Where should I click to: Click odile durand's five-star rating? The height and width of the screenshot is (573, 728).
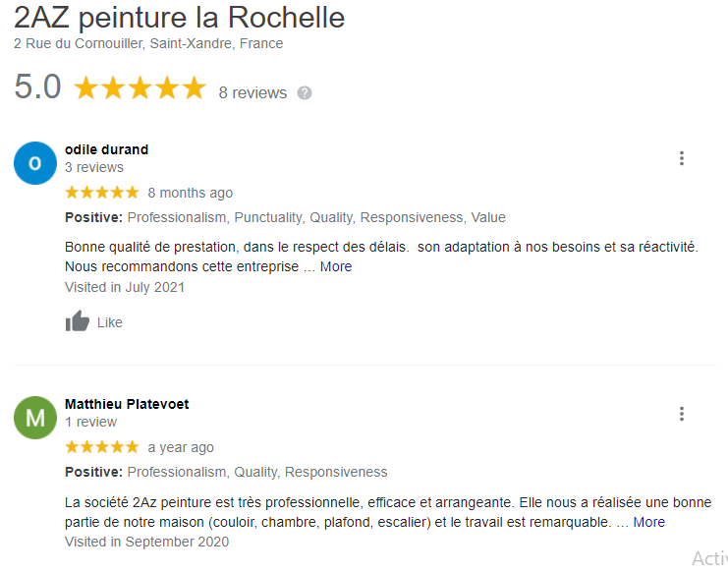[101, 193]
